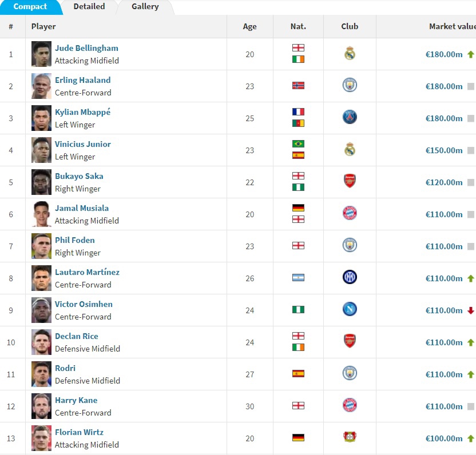Image resolution: width=476 pixels, height=455 pixels.
Task: Click Inter Milan crest in Lautaro's row
Action: pyautogui.click(x=350, y=277)
